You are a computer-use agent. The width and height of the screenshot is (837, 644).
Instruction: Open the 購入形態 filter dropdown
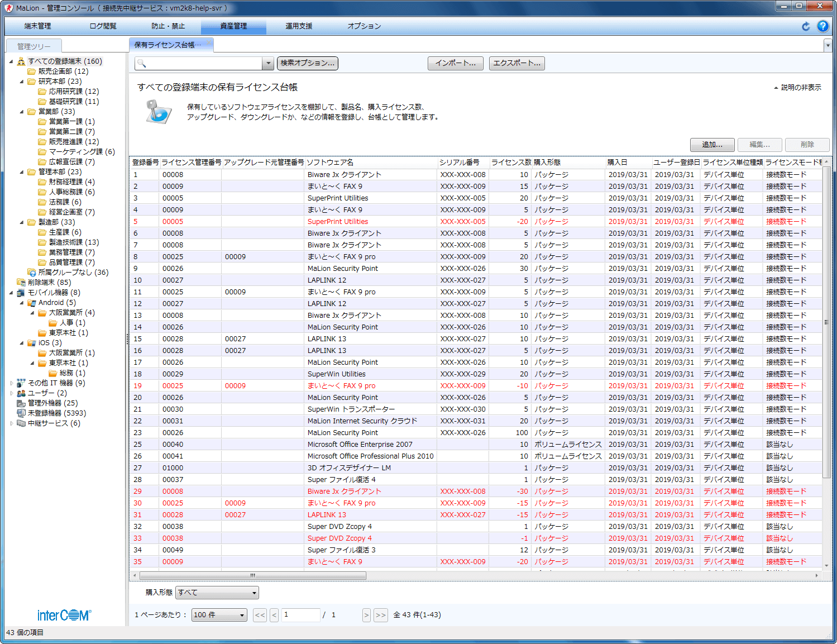pyautogui.click(x=217, y=593)
